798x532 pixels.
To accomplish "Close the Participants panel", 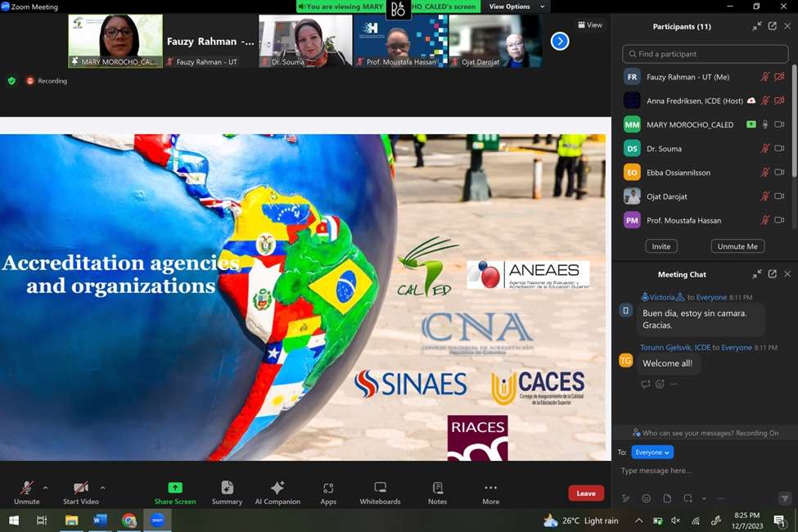I will [787, 26].
